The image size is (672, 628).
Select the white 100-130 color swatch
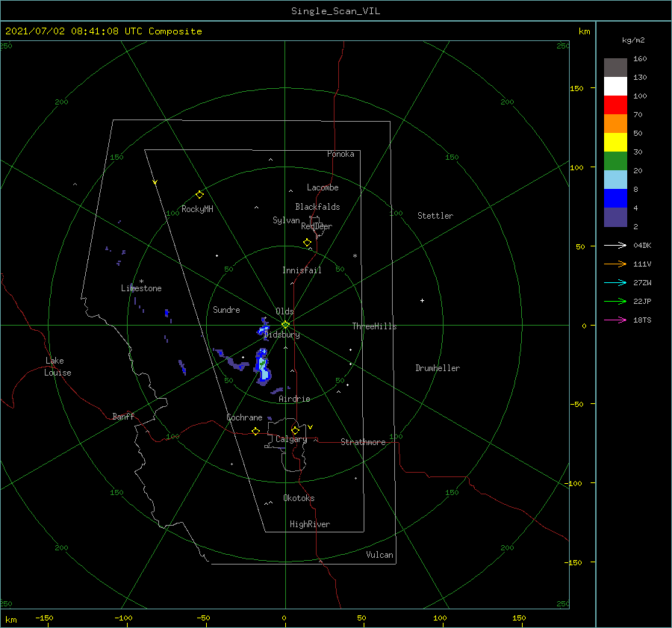615,86
